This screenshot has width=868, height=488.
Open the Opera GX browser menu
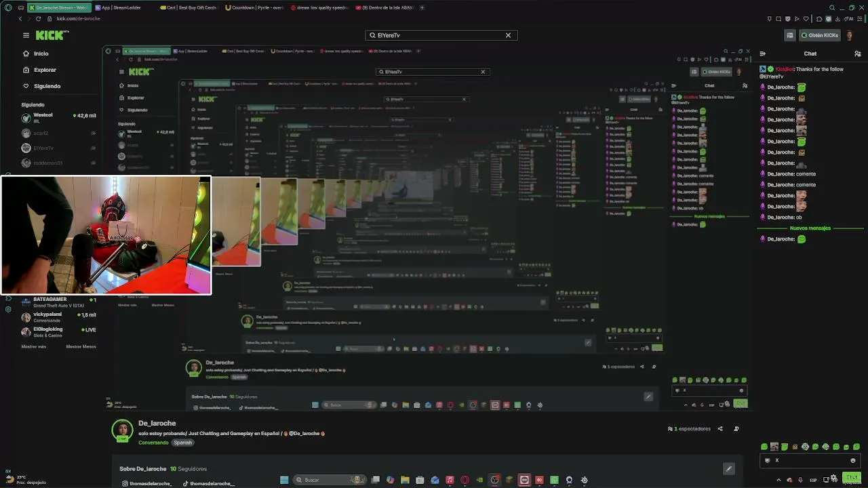[8, 7]
